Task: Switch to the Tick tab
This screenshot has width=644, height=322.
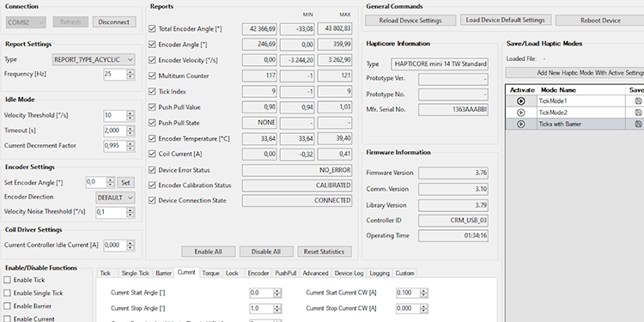Action: [106, 273]
